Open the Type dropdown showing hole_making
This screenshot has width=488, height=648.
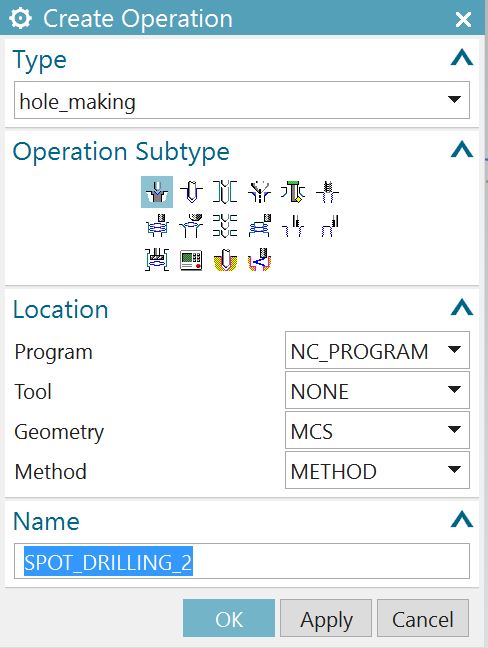click(x=242, y=100)
